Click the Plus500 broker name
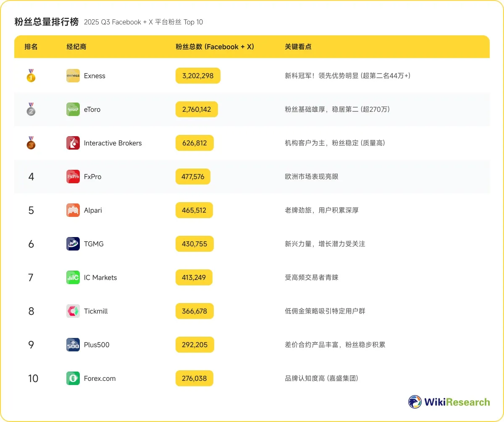 97,345
